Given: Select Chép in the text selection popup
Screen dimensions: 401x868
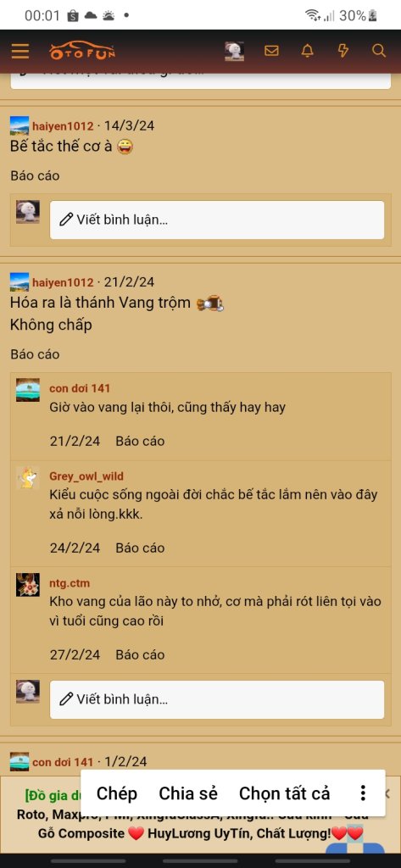Looking at the screenshot, I should [116, 793].
